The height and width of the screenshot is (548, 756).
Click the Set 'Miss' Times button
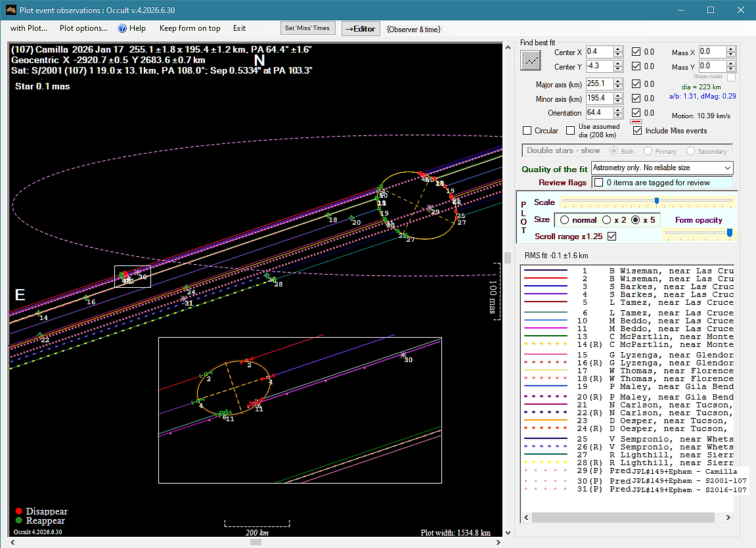pos(307,28)
